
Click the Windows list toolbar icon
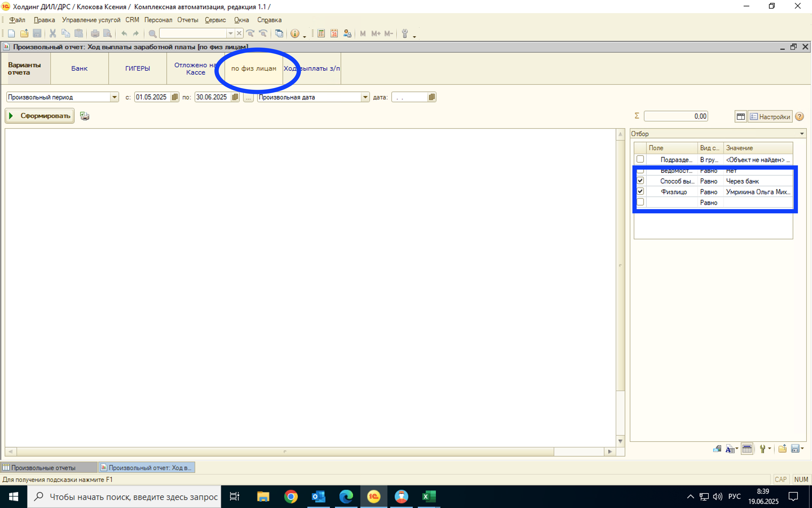(x=279, y=33)
